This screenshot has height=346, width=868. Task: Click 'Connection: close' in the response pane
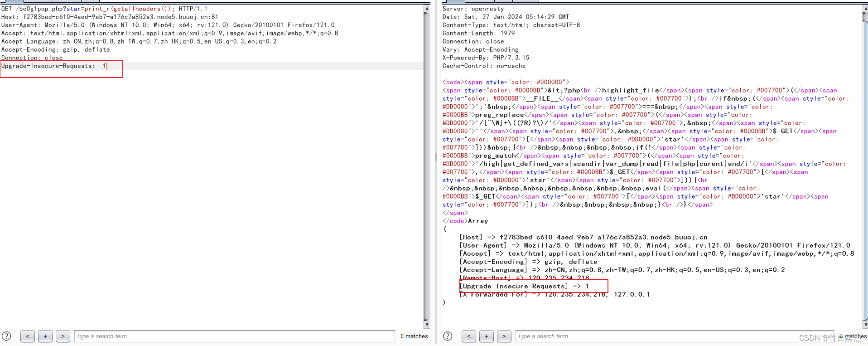coord(473,41)
